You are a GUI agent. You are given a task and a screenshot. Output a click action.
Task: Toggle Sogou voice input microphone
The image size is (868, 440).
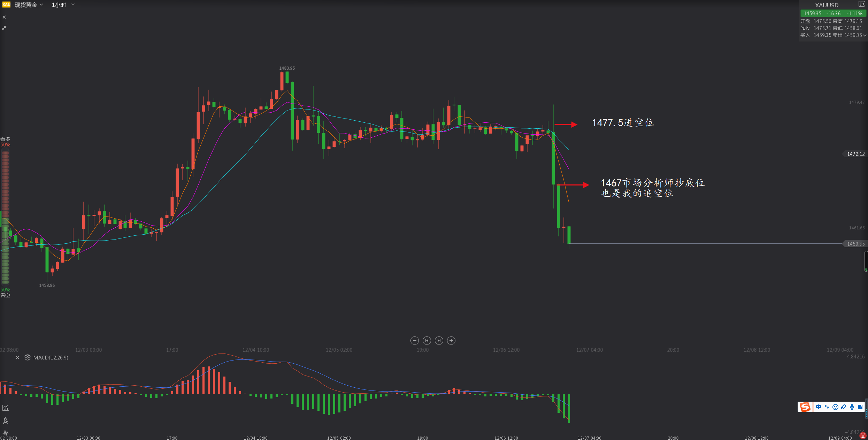852,407
